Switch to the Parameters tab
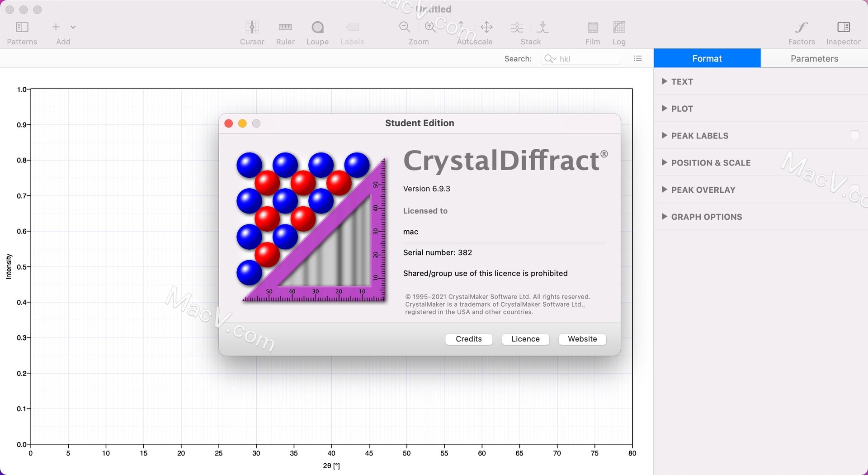The height and width of the screenshot is (475, 868). pos(814,58)
